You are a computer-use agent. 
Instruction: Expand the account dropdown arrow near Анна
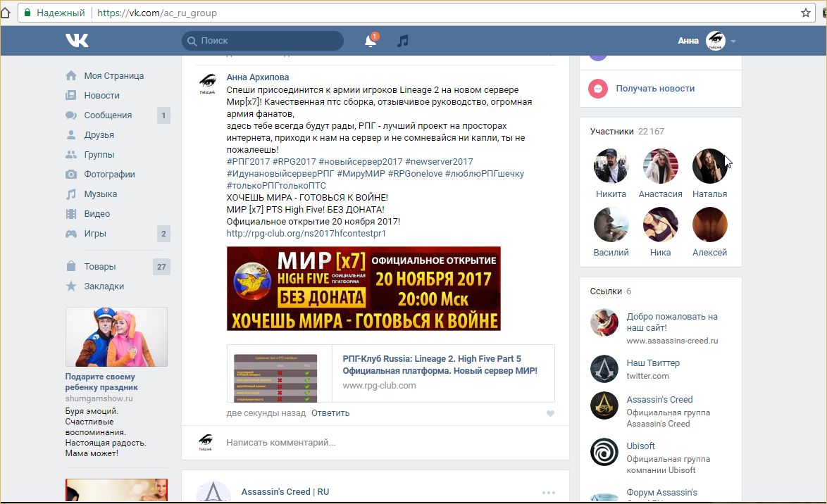(x=733, y=41)
